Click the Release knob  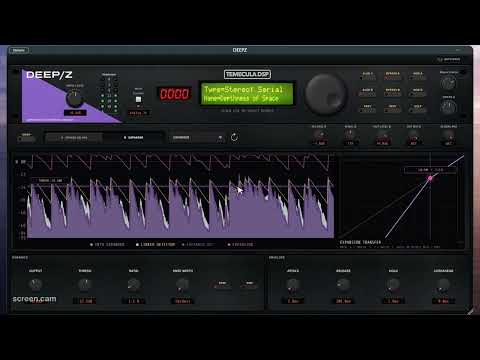pyautogui.click(x=343, y=284)
